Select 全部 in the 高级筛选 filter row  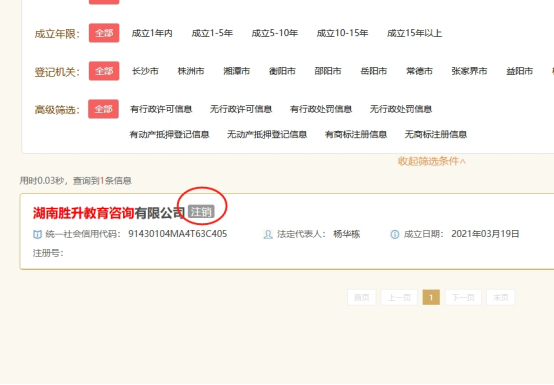coord(104,109)
